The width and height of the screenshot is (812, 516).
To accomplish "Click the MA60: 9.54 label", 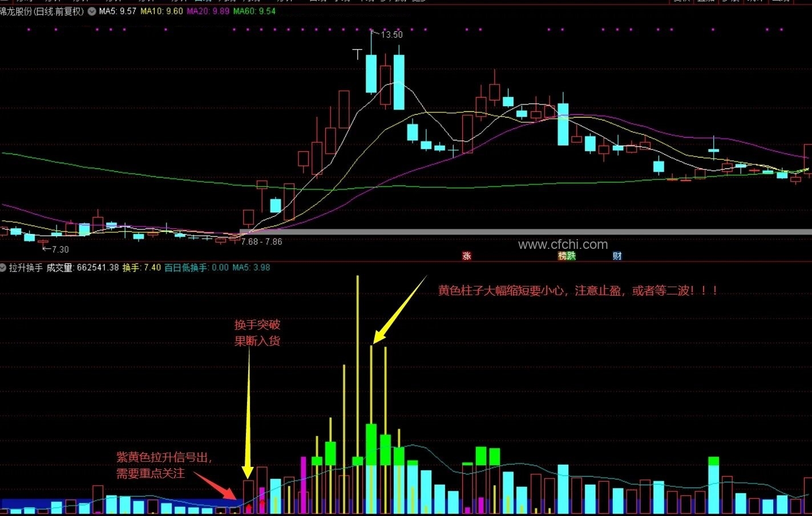I will click(254, 11).
